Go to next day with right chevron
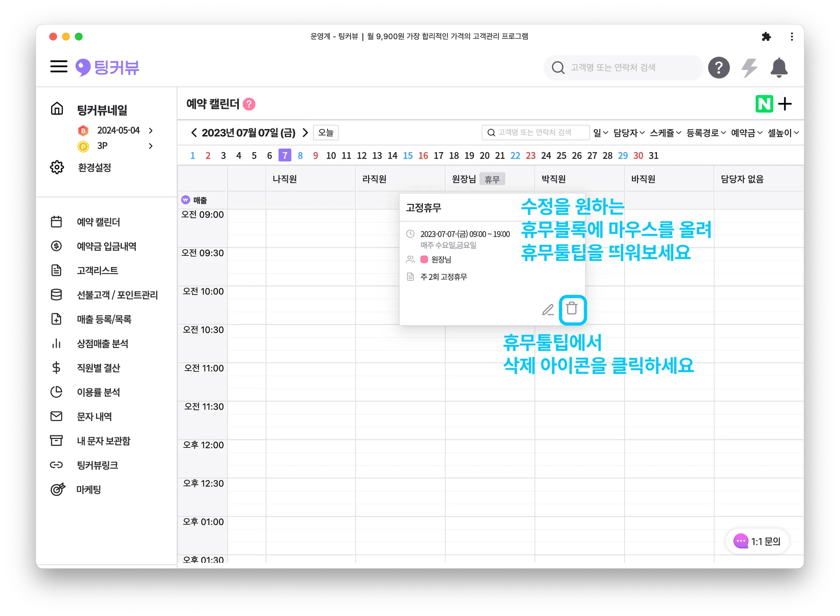 [305, 132]
